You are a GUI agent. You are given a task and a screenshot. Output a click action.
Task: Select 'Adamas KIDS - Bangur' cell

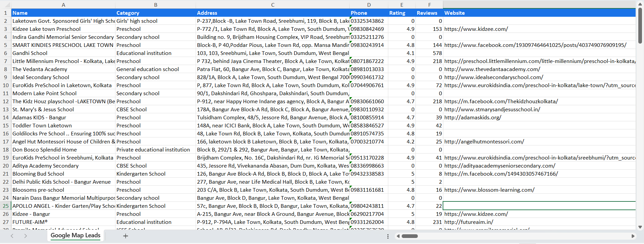(x=63, y=117)
